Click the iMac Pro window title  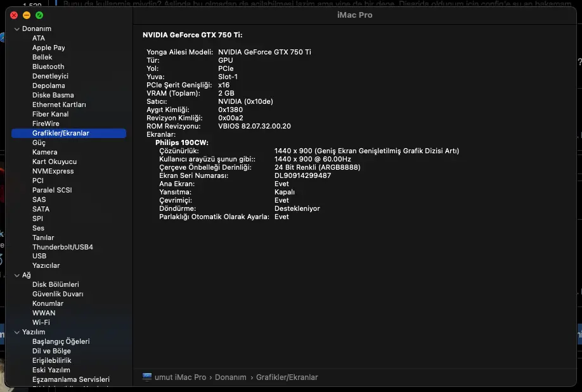point(354,15)
